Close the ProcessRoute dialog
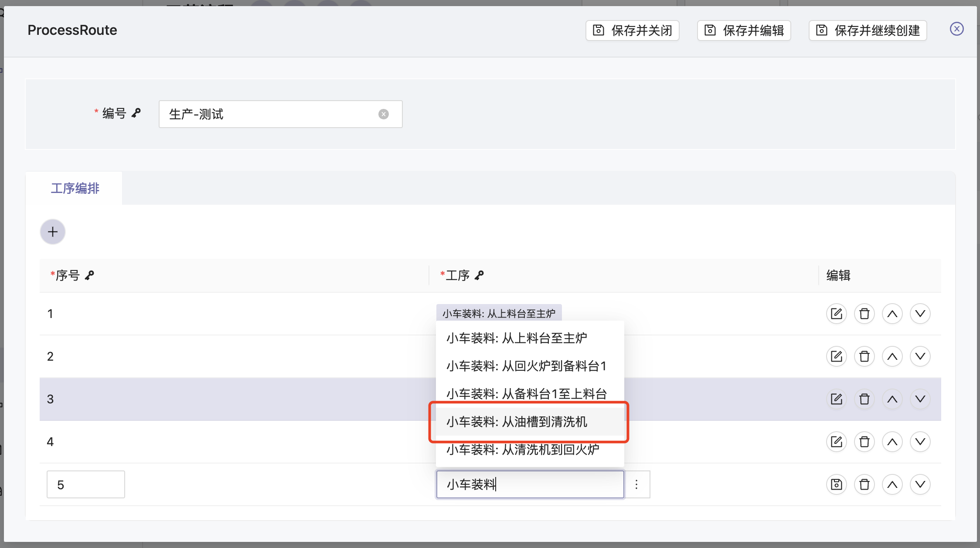This screenshot has height=548, width=980. pyautogui.click(x=956, y=29)
